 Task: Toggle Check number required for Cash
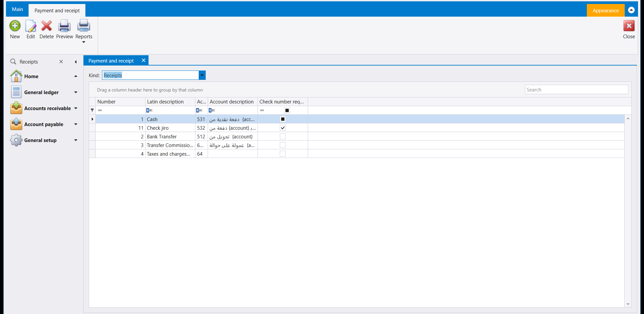(283, 119)
